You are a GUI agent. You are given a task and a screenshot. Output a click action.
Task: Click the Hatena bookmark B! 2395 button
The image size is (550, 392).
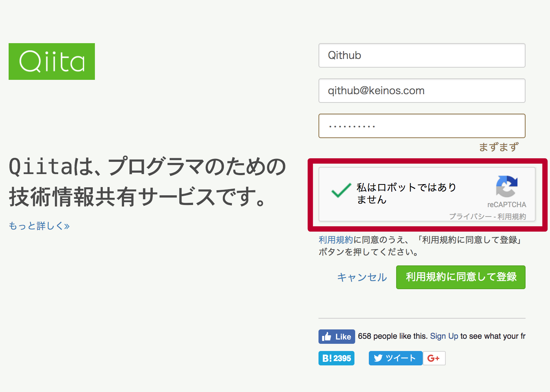(x=336, y=358)
